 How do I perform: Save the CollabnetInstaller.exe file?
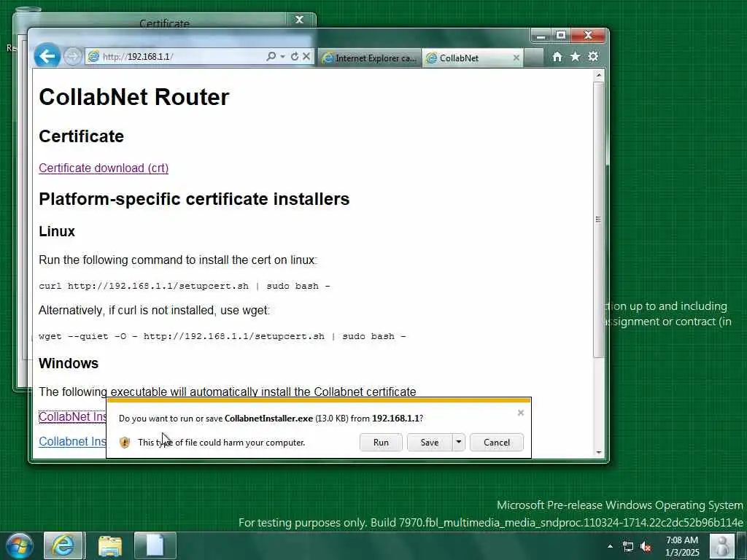click(430, 443)
